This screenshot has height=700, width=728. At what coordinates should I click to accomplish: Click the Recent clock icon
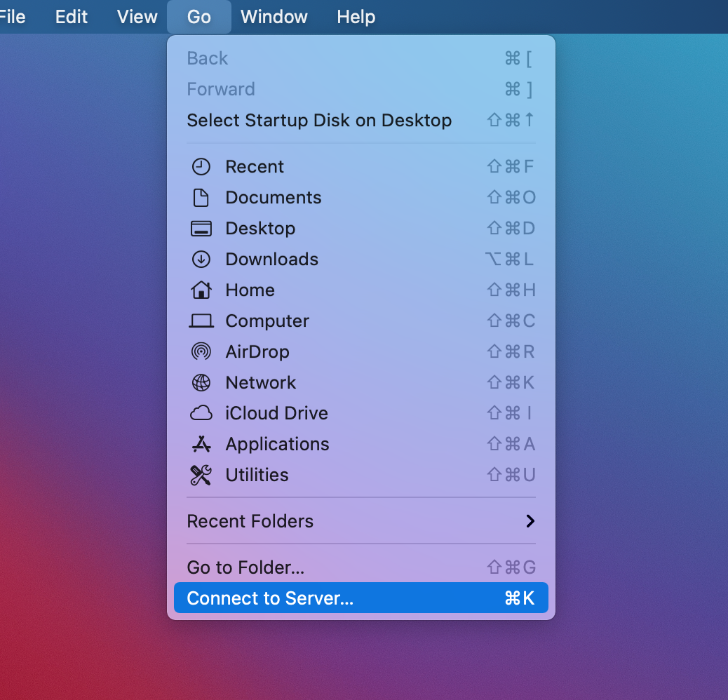click(201, 167)
